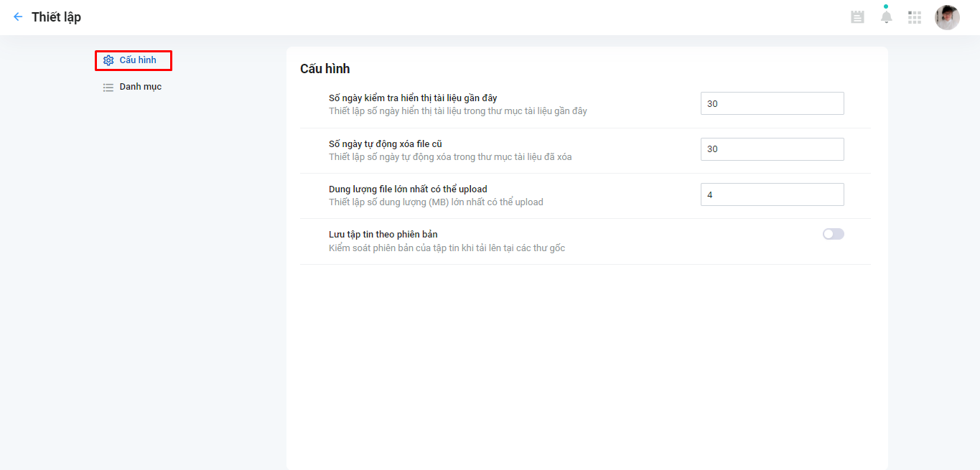Open the apps grid menu

point(915,17)
